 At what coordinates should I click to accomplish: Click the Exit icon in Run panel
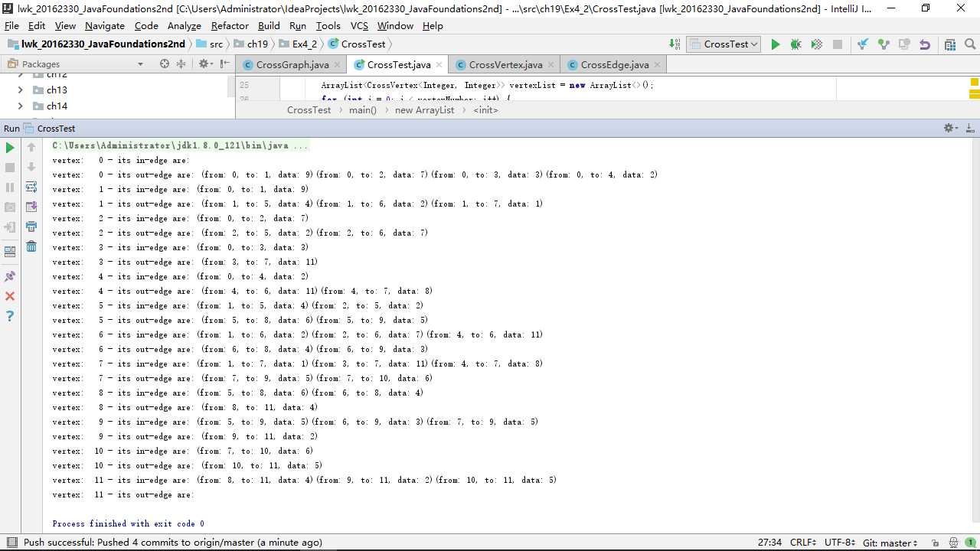(x=10, y=227)
